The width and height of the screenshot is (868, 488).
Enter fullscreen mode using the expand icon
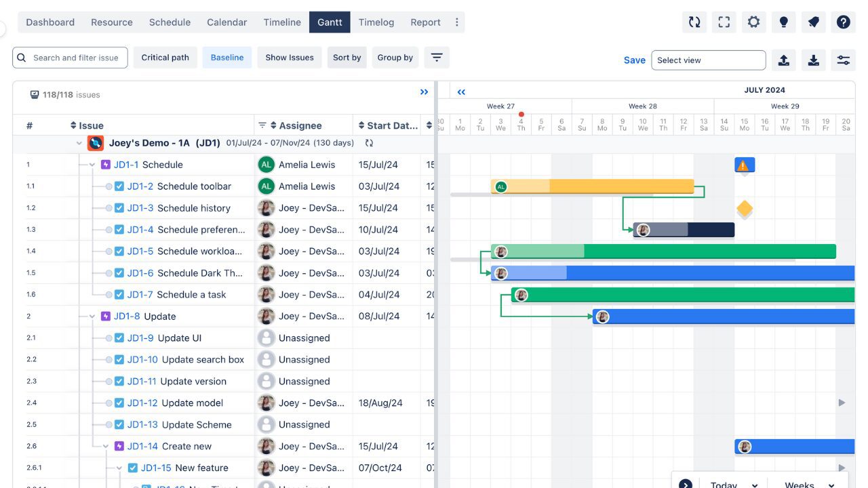point(724,22)
